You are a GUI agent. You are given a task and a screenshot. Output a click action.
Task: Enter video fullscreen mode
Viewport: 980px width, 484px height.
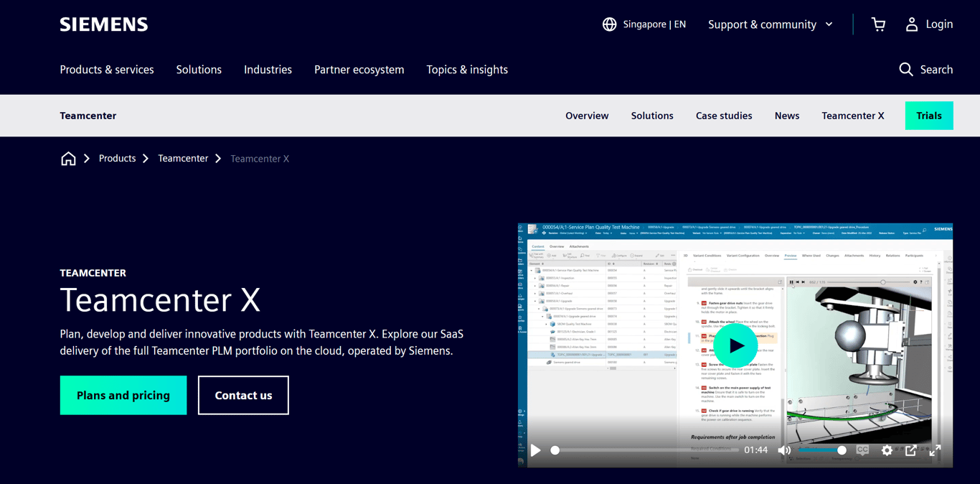935,450
